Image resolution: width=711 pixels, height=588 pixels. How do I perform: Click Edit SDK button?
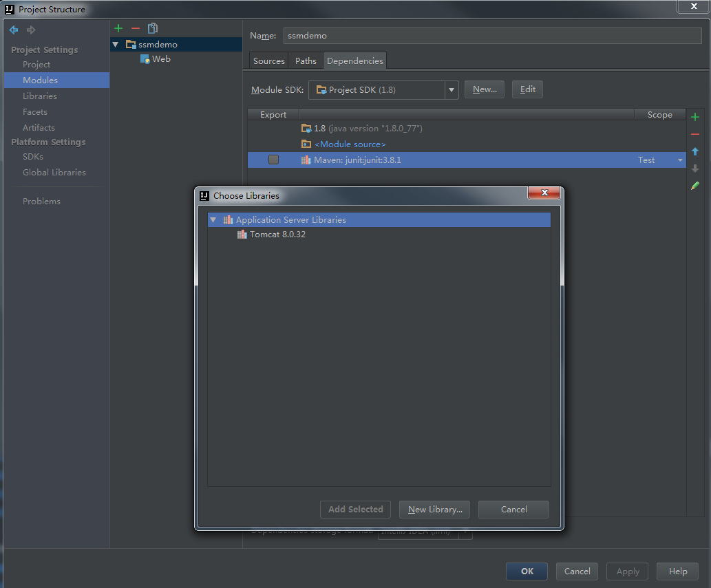(x=527, y=89)
